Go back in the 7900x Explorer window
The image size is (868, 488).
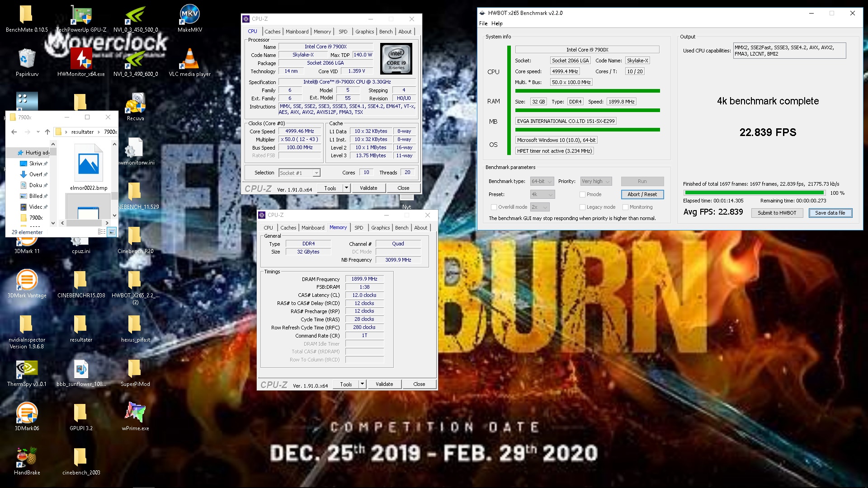[14, 132]
